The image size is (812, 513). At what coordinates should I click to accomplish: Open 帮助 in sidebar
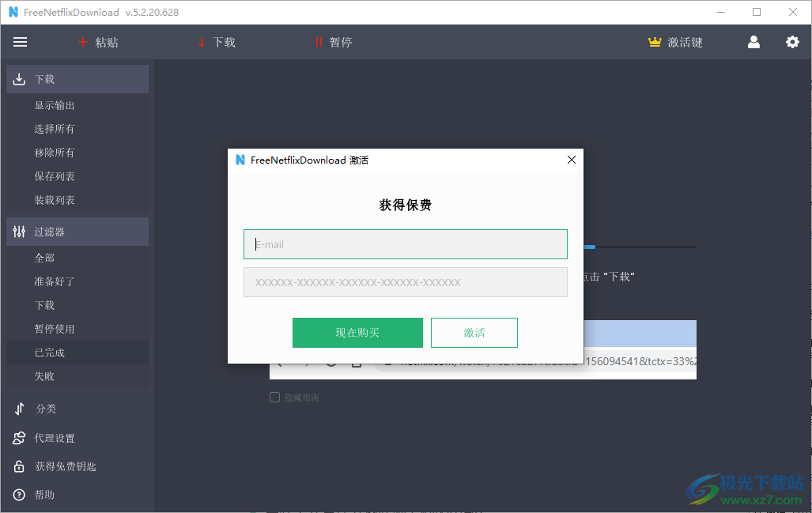[x=44, y=495]
